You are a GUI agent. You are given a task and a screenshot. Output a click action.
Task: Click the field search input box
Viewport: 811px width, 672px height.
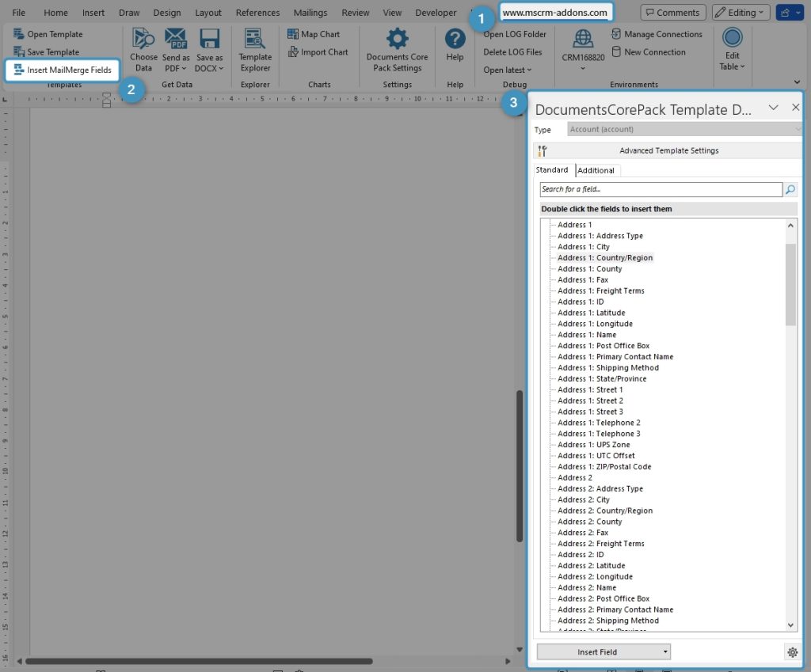click(x=661, y=189)
